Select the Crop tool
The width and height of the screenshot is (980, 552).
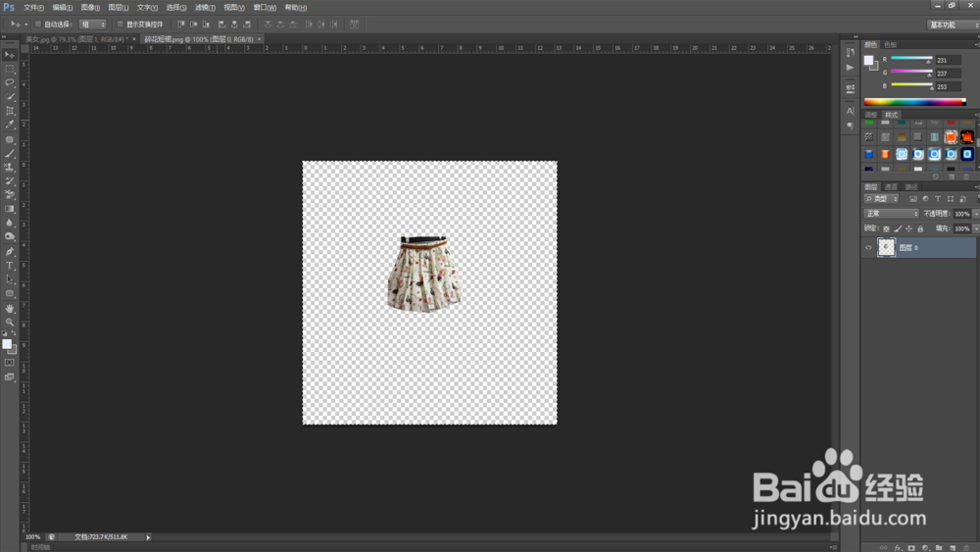(x=10, y=111)
